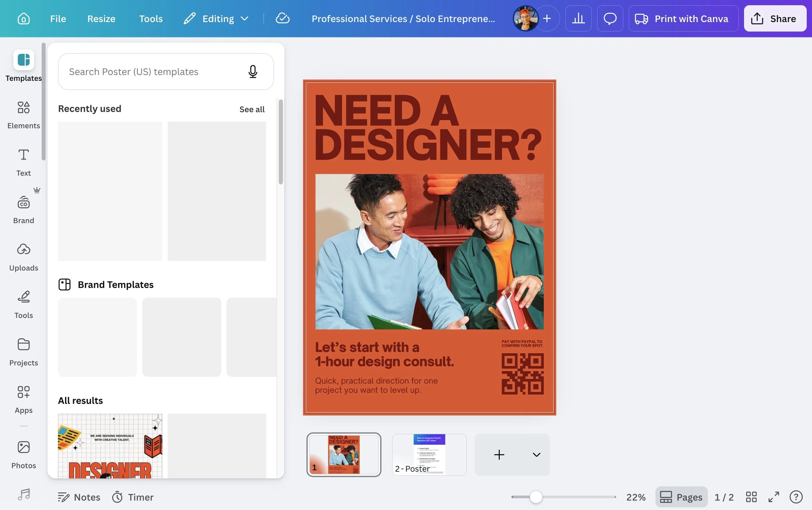Open the comments speech bubble
The image size is (812, 510).
point(610,19)
